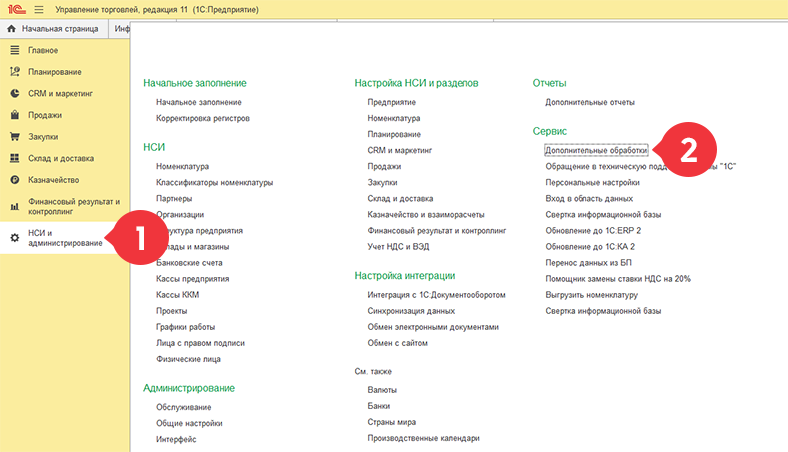Open the hamburger main menu icon

coord(39,10)
